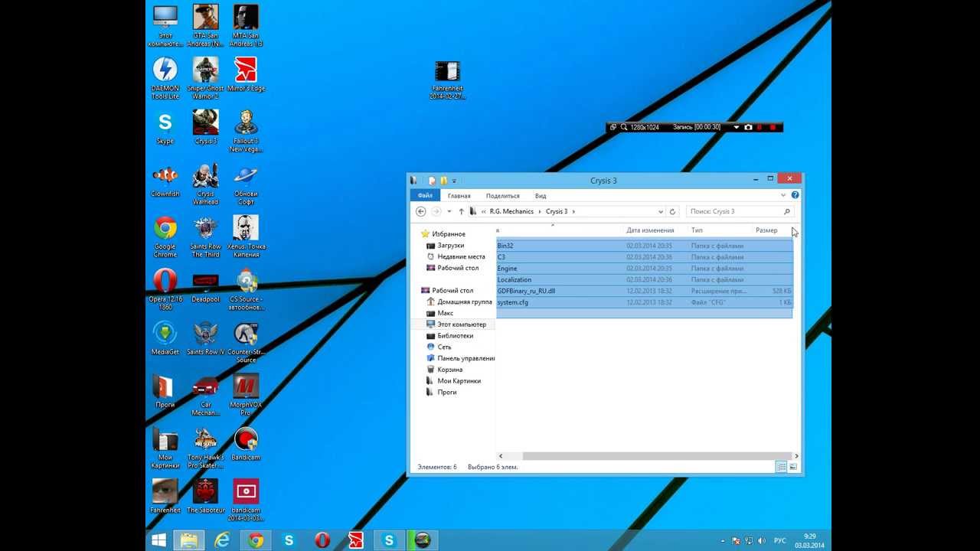Refresh the Crysis 3 folder view
Screen dimensions: 980x551
pos(673,211)
